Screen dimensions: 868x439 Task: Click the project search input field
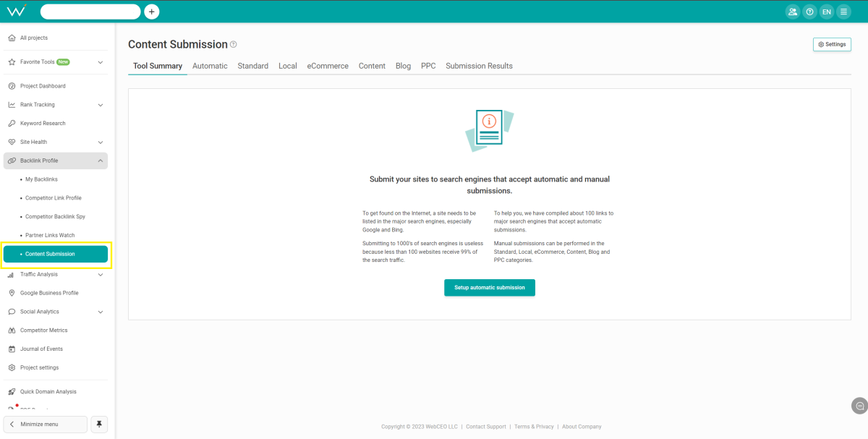(90, 12)
